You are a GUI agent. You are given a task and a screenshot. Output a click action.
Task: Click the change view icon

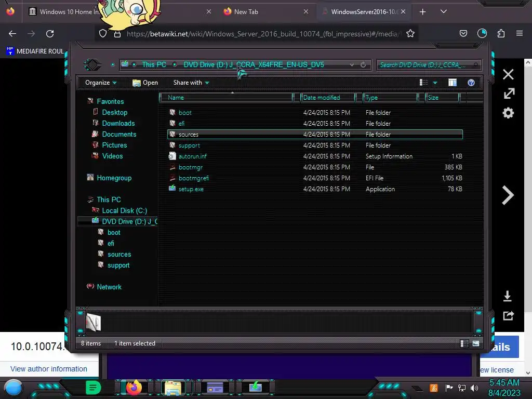tap(423, 83)
